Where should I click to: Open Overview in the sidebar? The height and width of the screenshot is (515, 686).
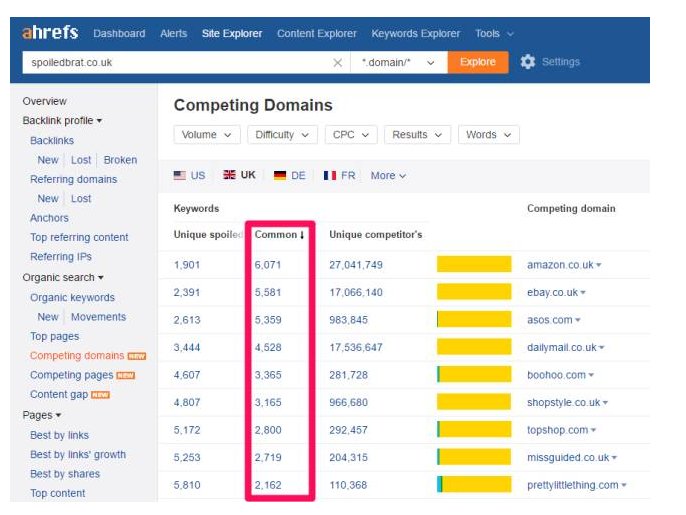coord(45,101)
